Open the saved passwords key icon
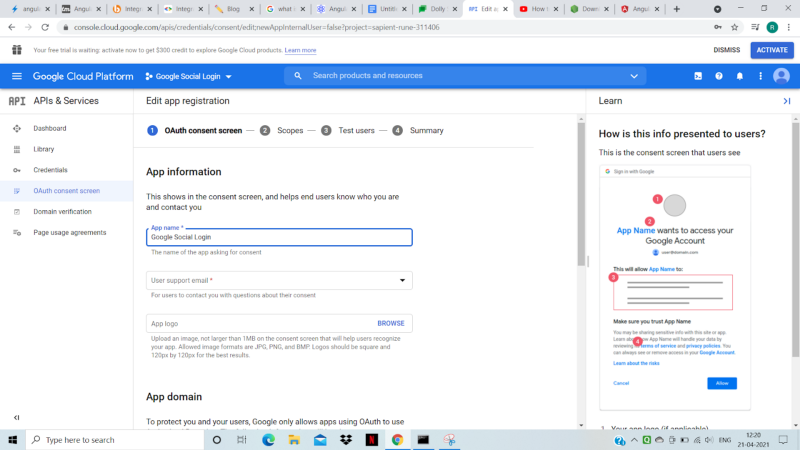Viewport: 800px width, 450px height. (x=718, y=27)
